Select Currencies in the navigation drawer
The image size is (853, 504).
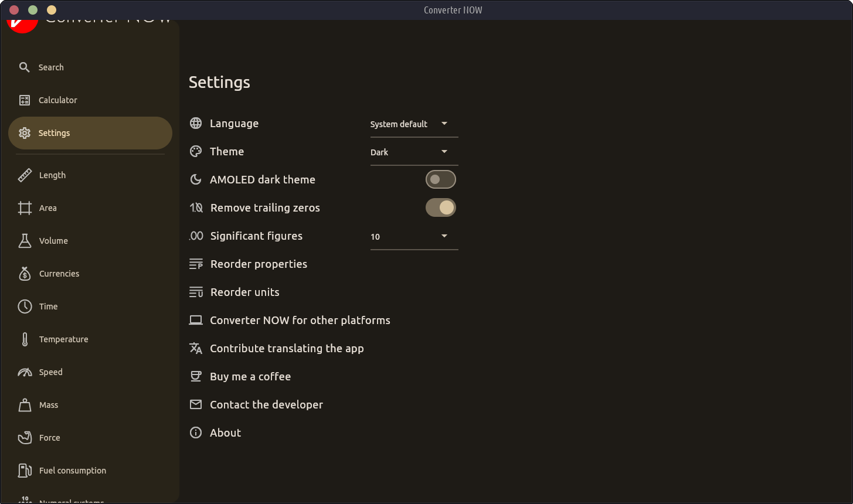(x=90, y=274)
